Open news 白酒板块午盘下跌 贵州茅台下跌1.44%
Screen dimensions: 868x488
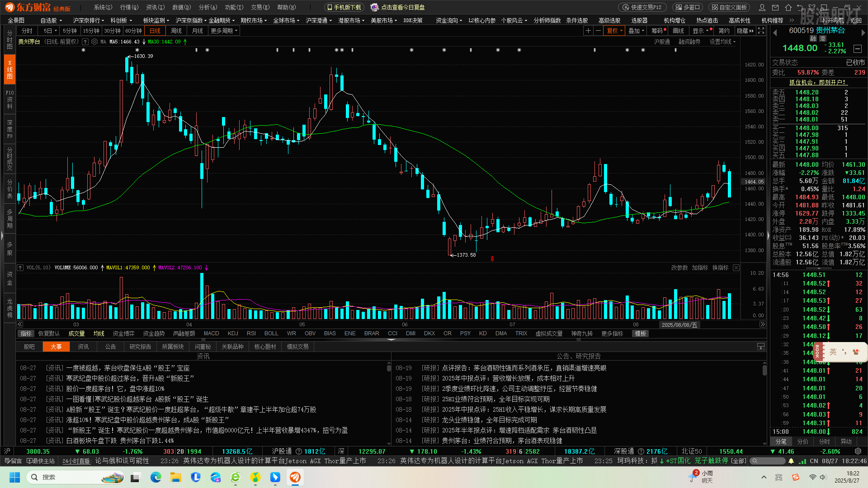pos(120,441)
